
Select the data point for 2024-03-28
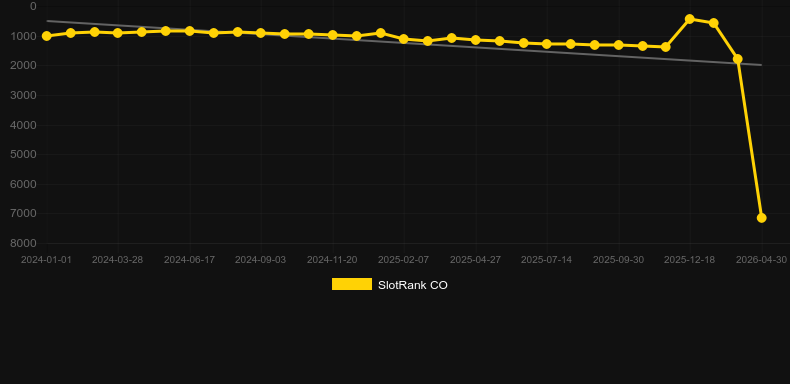[118, 33]
